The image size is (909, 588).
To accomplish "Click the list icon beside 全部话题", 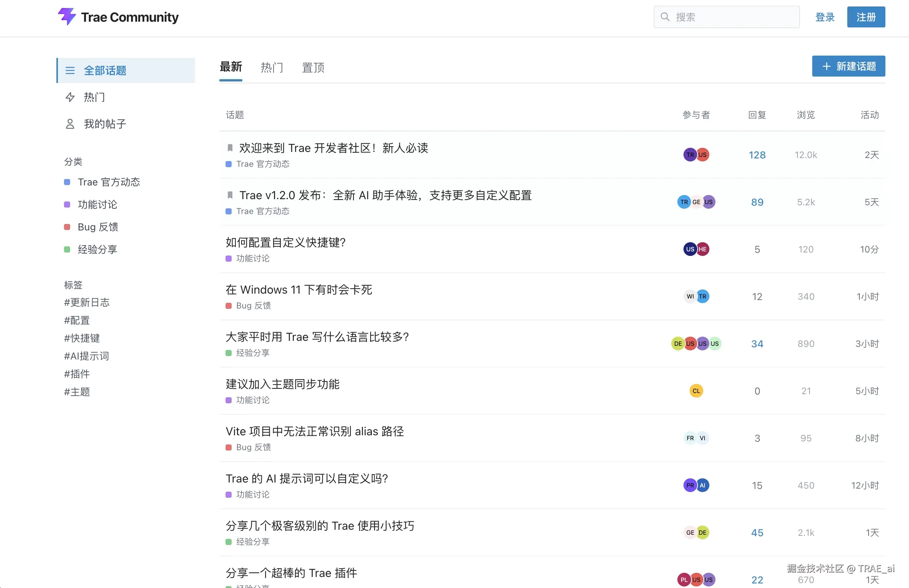I will click(x=70, y=70).
